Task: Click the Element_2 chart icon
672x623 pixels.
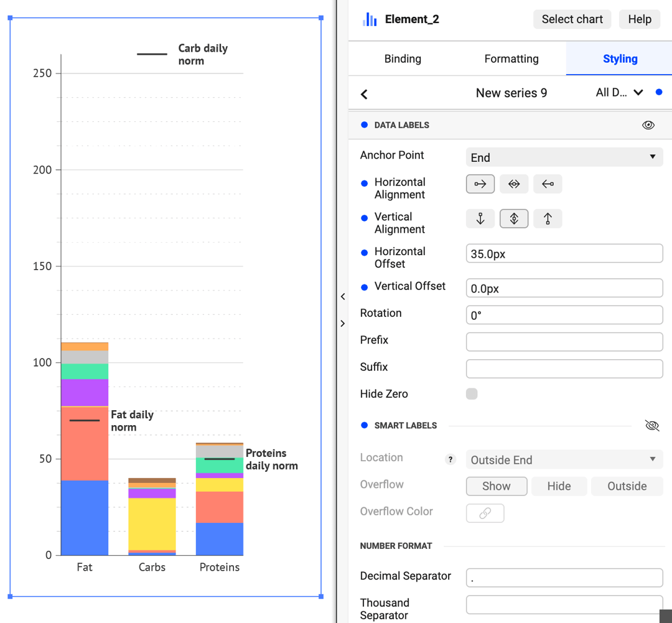Action: coord(370,19)
